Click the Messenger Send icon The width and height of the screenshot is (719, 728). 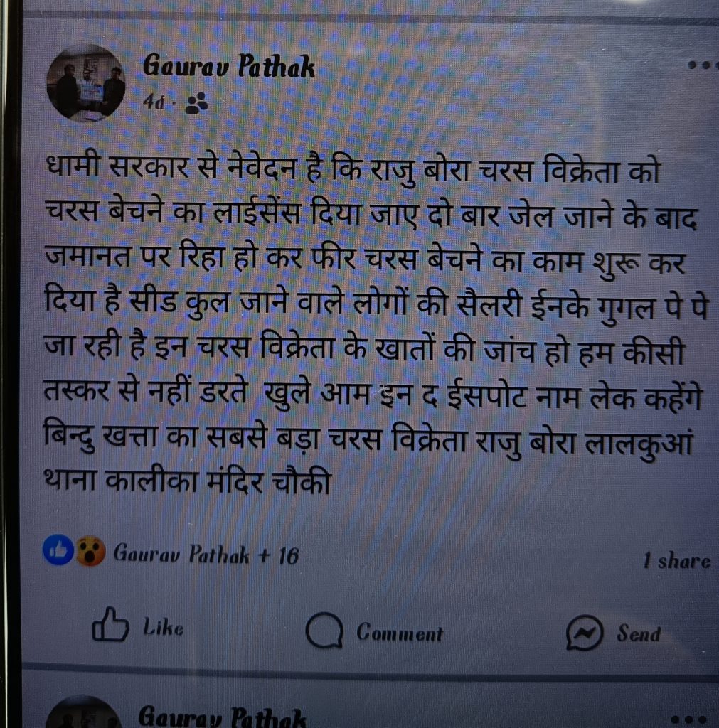pos(585,632)
